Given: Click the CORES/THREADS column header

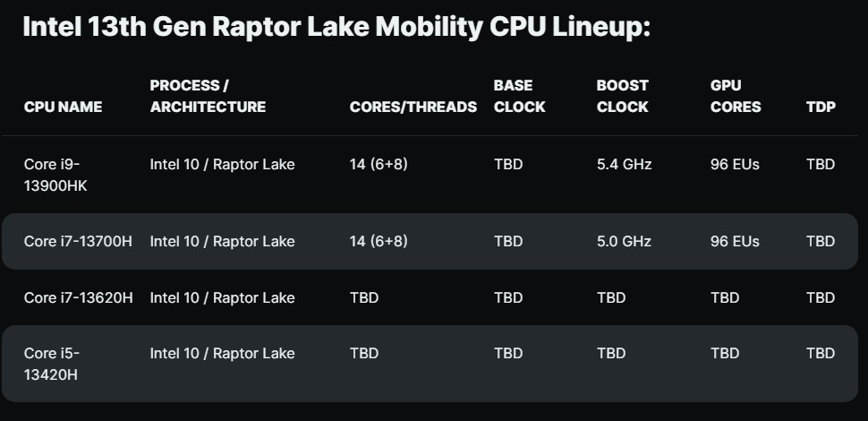Looking at the screenshot, I should pos(413,107).
